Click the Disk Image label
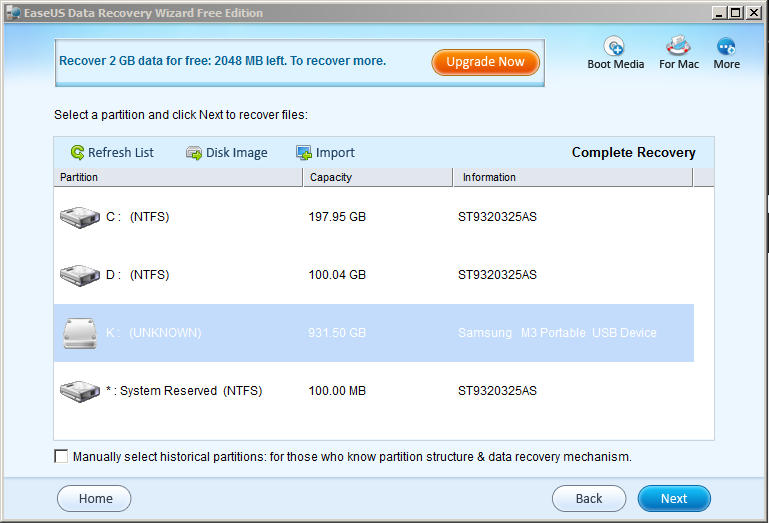 [x=236, y=153]
